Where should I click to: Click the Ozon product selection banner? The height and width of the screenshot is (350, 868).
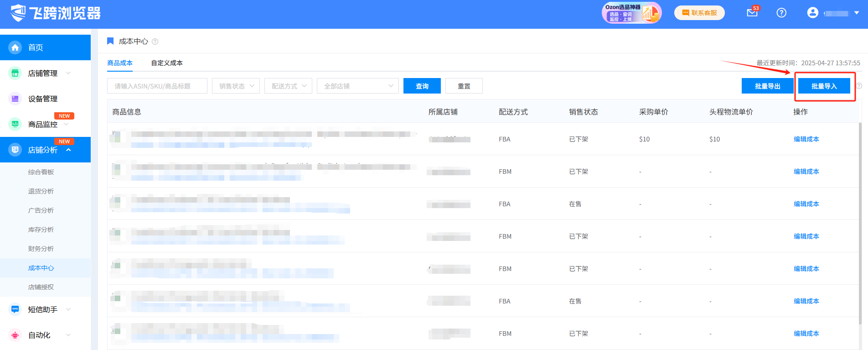pyautogui.click(x=631, y=13)
